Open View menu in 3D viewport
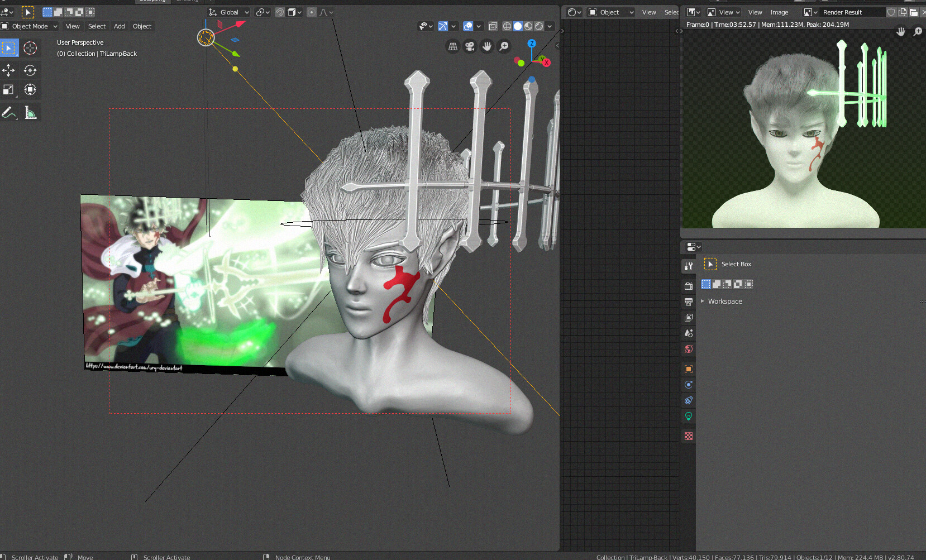Image resolution: width=926 pixels, height=560 pixels. point(73,26)
